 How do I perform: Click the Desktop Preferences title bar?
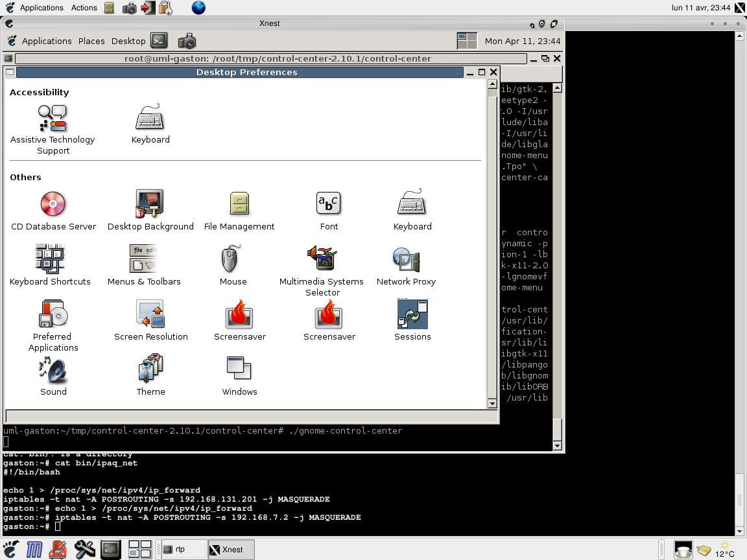pyautogui.click(x=240, y=72)
